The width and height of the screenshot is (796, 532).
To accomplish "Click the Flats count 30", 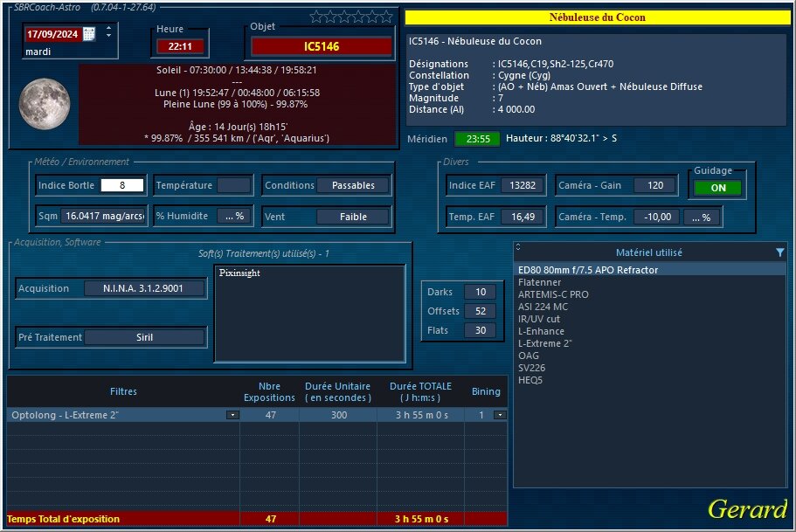I will click(481, 330).
